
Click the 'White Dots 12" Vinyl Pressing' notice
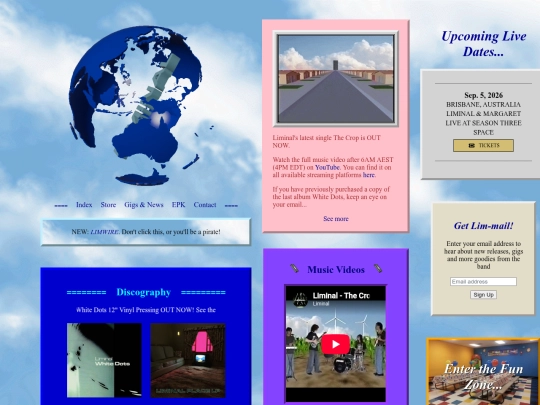point(146,310)
